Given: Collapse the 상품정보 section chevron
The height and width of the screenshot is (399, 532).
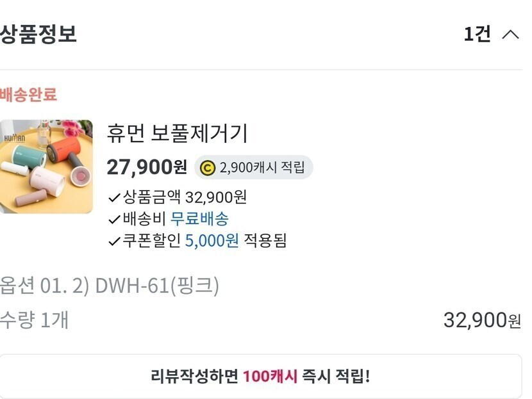Looking at the screenshot, I should (x=510, y=35).
